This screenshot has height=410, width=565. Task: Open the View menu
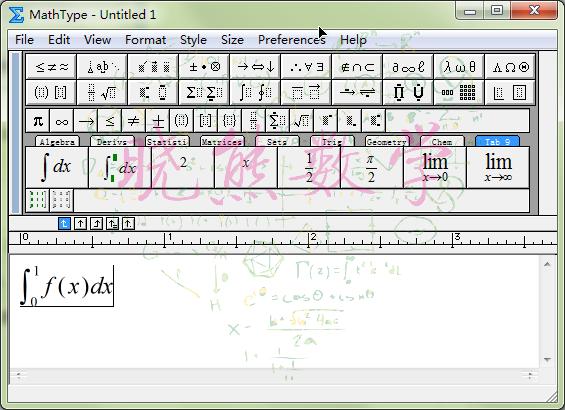point(98,40)
